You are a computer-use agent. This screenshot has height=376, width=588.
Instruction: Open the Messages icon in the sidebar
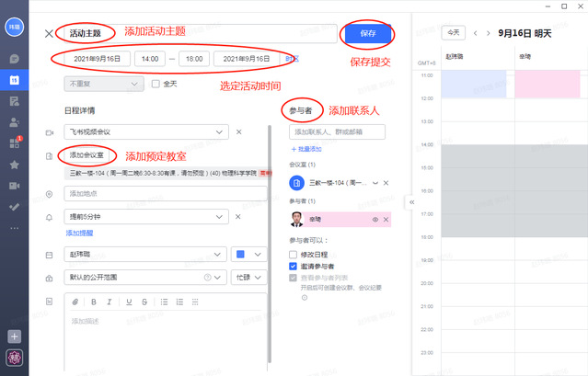tap(14, 58)
